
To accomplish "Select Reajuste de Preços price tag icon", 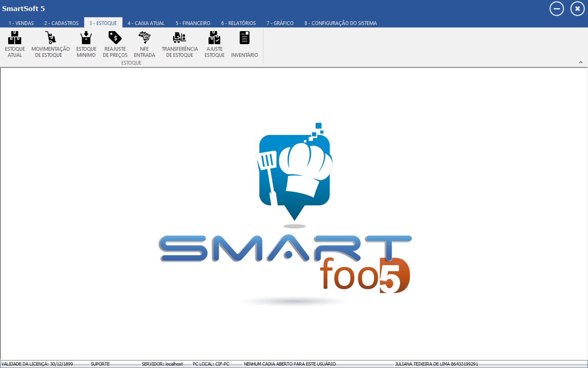I will pos(115,38).
